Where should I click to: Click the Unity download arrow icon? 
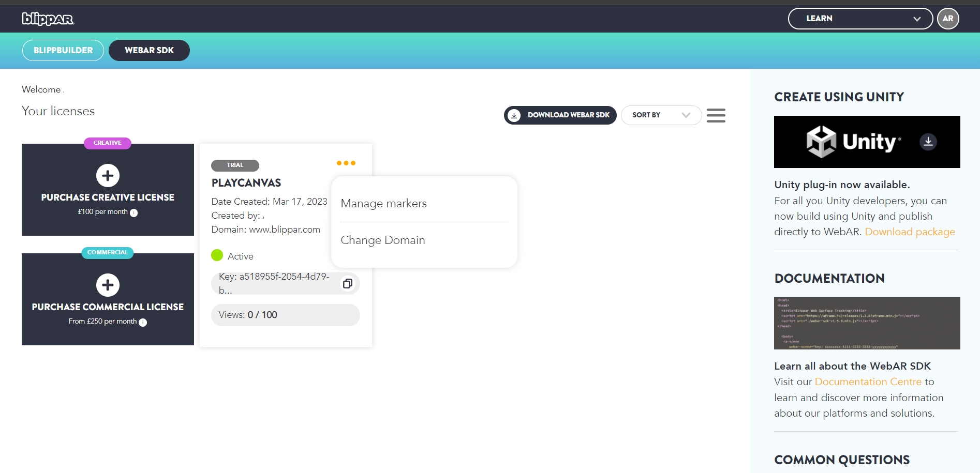(928, 142)
